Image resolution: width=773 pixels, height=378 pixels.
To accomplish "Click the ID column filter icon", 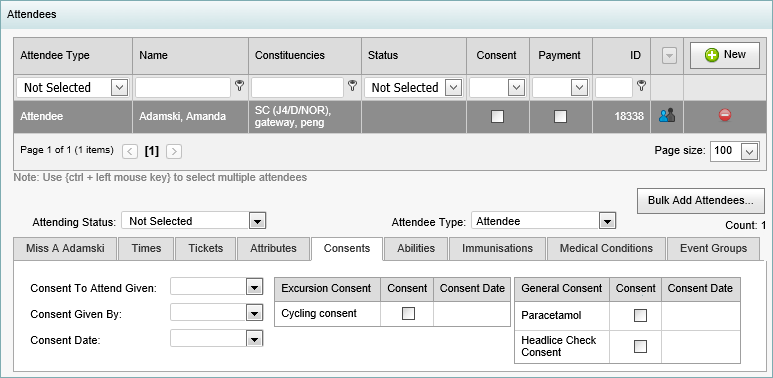I will [x=641, y=86].
